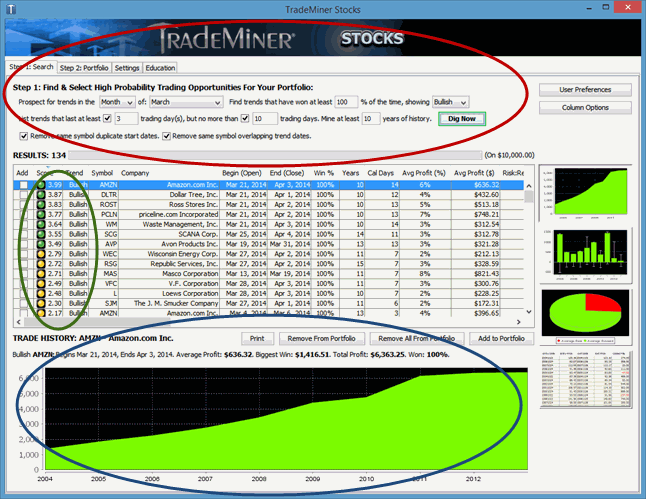
Task: Open the Settings tab
Action: pos(127,68)
